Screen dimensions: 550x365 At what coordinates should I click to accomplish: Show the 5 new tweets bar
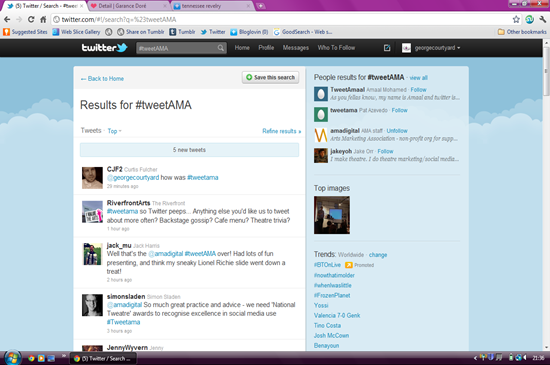pos(189,150)
